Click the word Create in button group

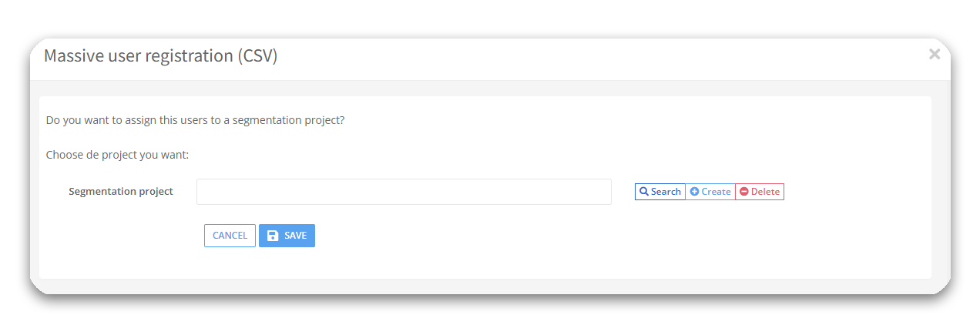click(x=716, y=192)
